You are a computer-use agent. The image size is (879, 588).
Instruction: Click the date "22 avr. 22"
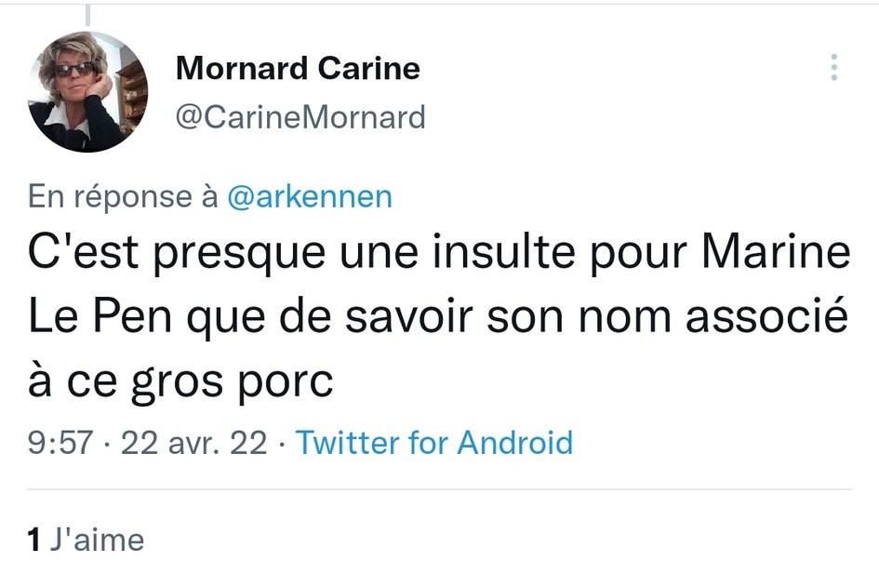coord(193,442)
